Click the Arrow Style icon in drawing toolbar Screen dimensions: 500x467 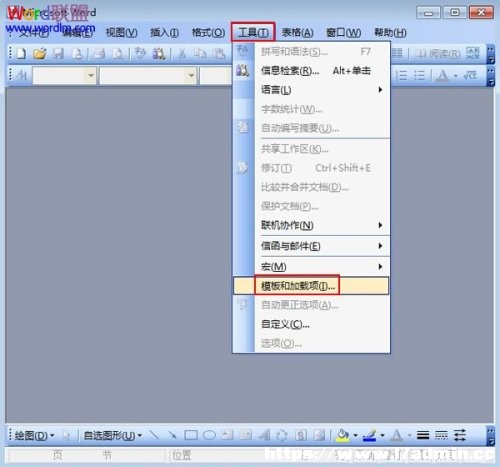(x=460, y=435)
